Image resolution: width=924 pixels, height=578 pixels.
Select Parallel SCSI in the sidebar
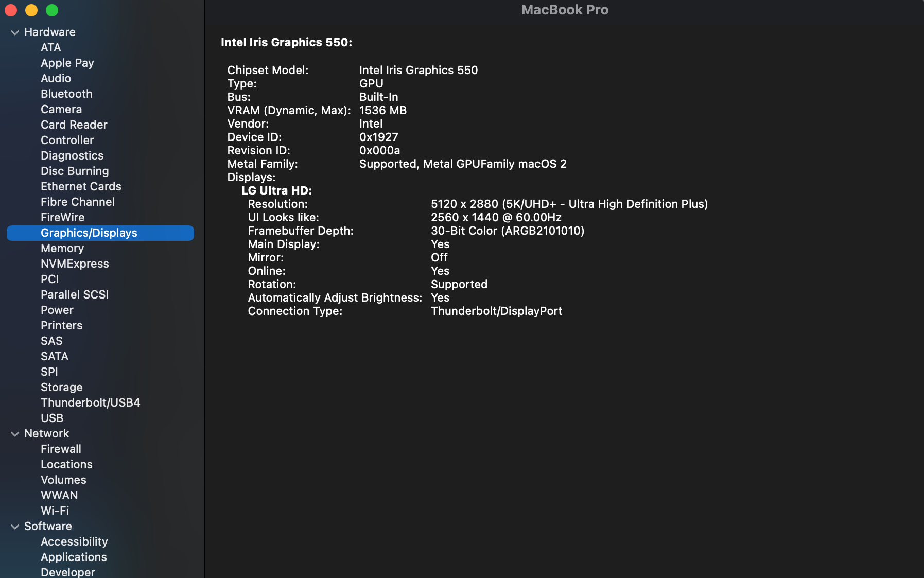(75, 294)
